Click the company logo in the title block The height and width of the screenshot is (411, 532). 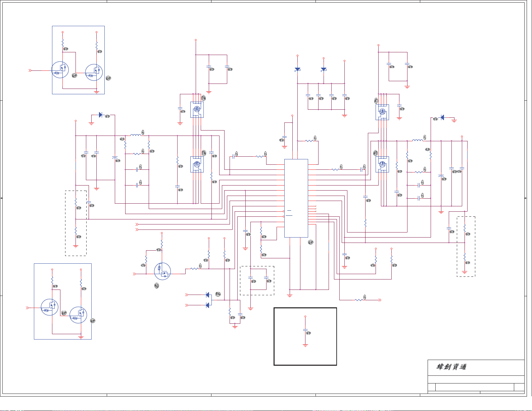point(451,367)
